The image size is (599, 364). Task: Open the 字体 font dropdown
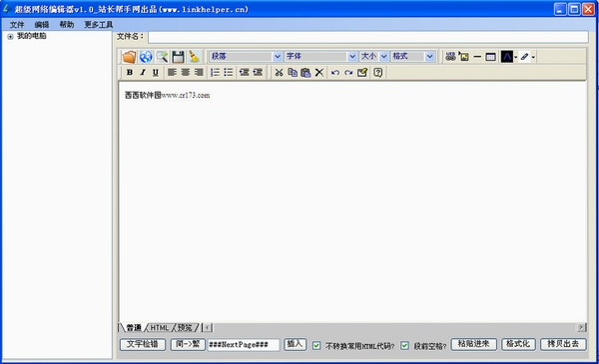pyautogui.click(x=320, y=57)
